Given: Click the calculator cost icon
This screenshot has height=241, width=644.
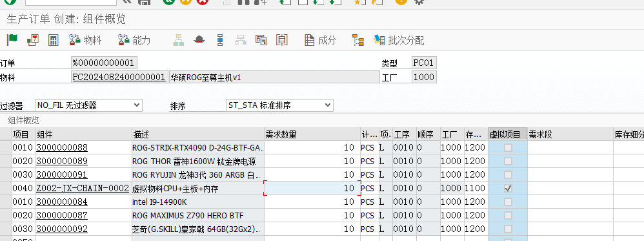Looking at the screenshot, I should click(54, 40).
